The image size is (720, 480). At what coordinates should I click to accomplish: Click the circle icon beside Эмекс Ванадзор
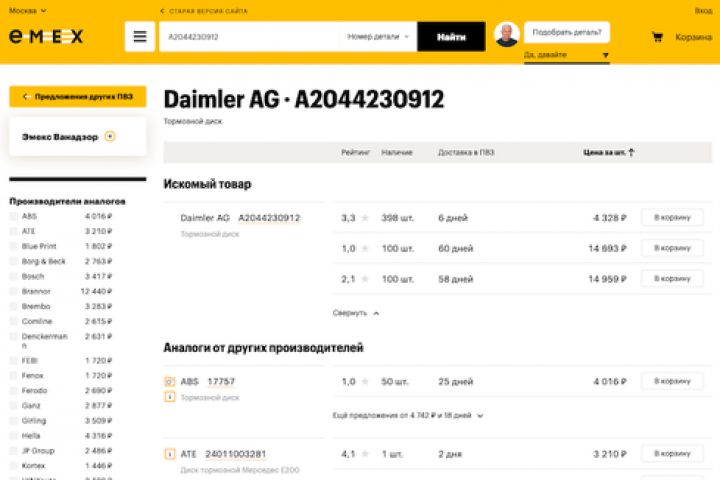click(110, 136)
